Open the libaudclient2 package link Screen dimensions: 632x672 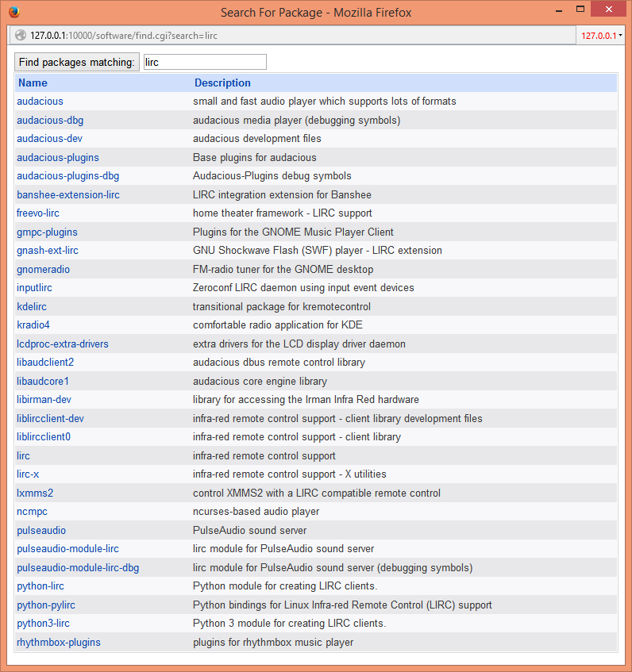45,362
